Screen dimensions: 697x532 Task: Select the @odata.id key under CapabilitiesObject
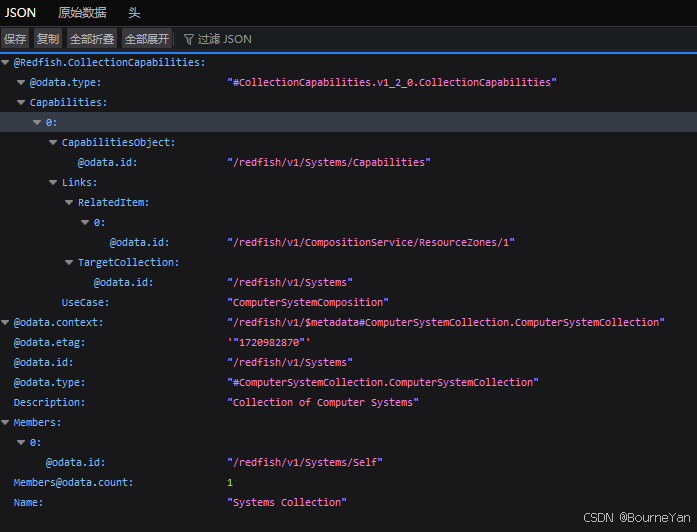tap(108, 163)
